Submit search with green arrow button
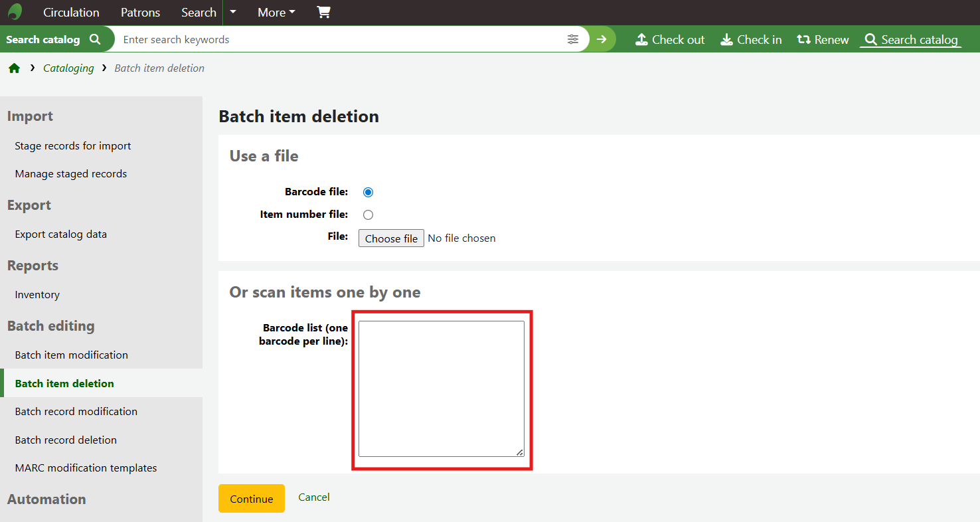This screenshot has width=980, height=522. (x=602, y=39)
